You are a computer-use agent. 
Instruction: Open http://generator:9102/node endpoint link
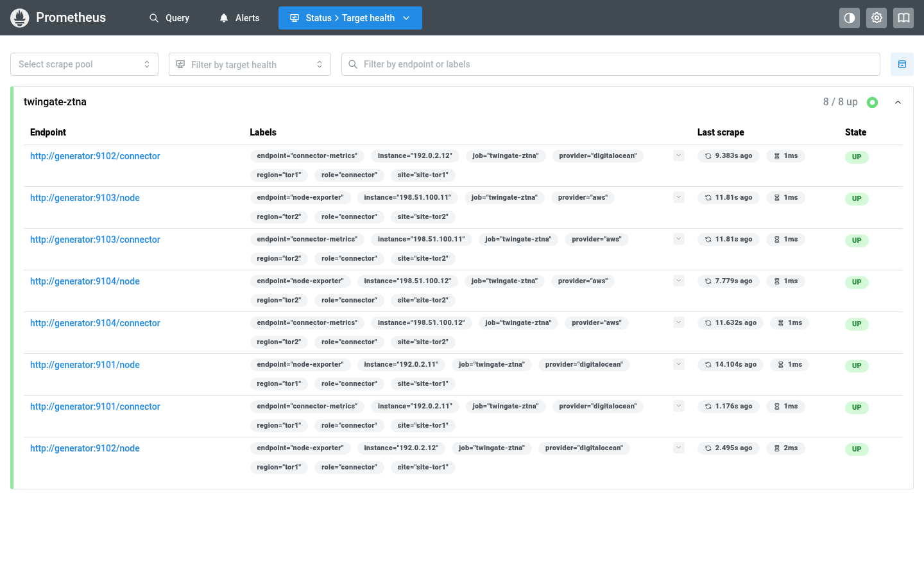coord(85,448)
